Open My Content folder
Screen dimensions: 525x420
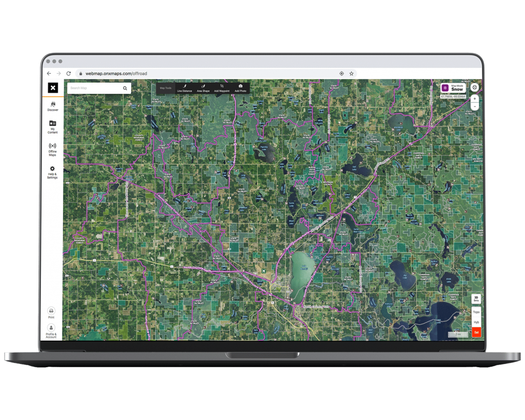(x=53, y=127)
